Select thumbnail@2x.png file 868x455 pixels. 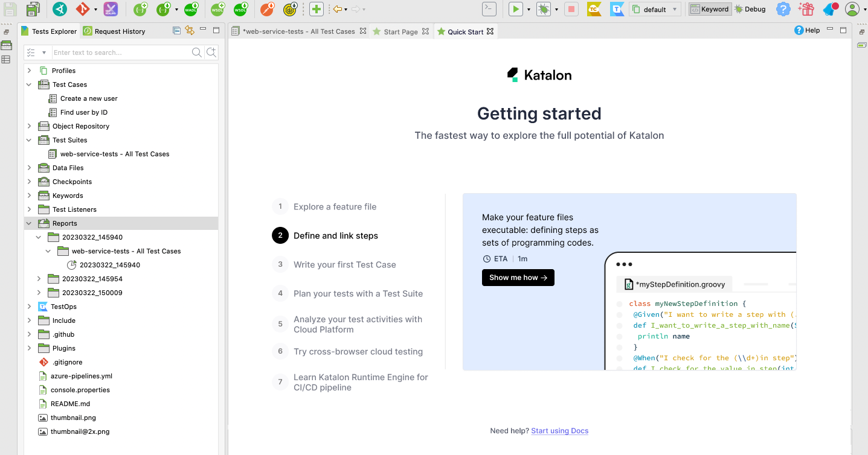(80, 431)
